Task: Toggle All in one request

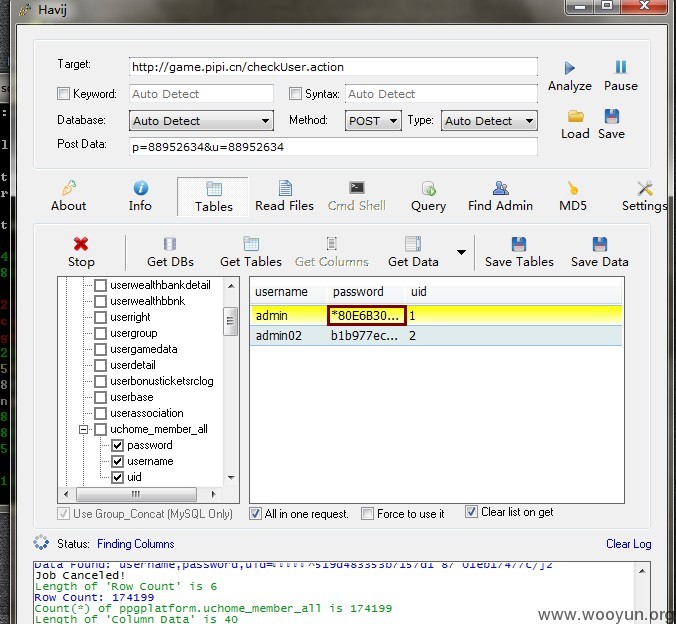Action: [x=256, y=514]
